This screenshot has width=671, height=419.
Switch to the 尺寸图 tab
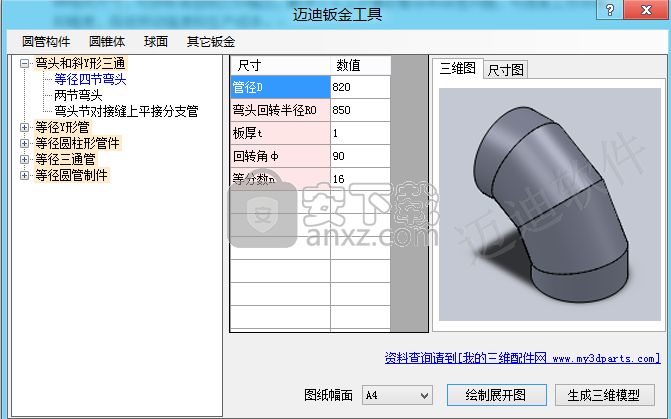[x=505, y=70]
